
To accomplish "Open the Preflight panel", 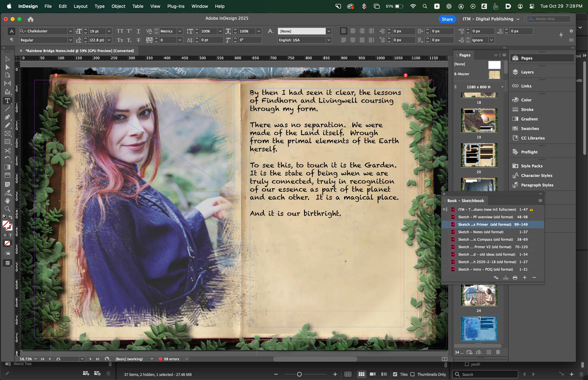I will click(x=529, y=152).
